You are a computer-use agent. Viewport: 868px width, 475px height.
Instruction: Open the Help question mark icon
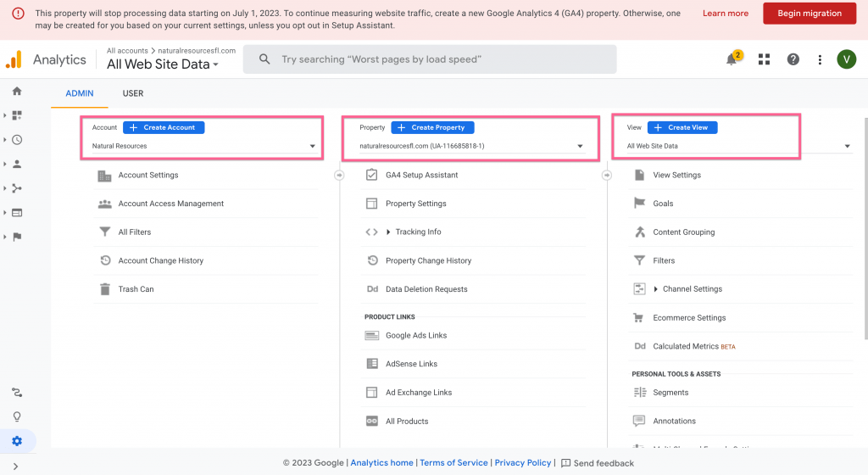click(793, 59)
